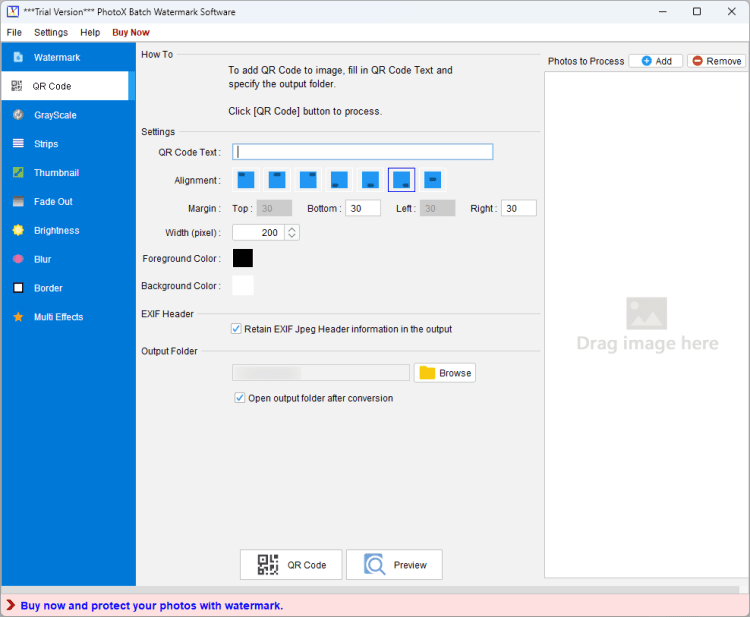Open the Border tool in sidebar
This screenshot has width=750, height=617.
tap(68, 288)
